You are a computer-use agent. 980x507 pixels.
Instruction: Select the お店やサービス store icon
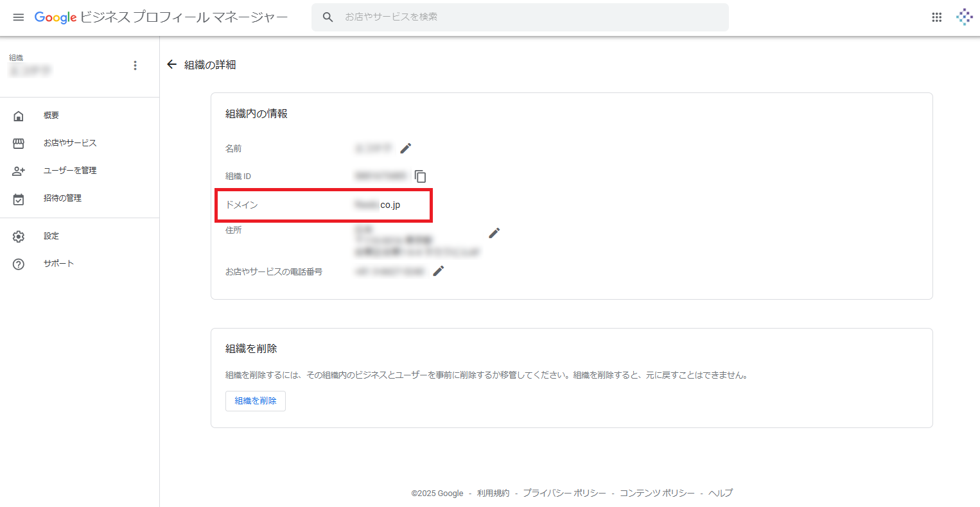coord(19,142)
